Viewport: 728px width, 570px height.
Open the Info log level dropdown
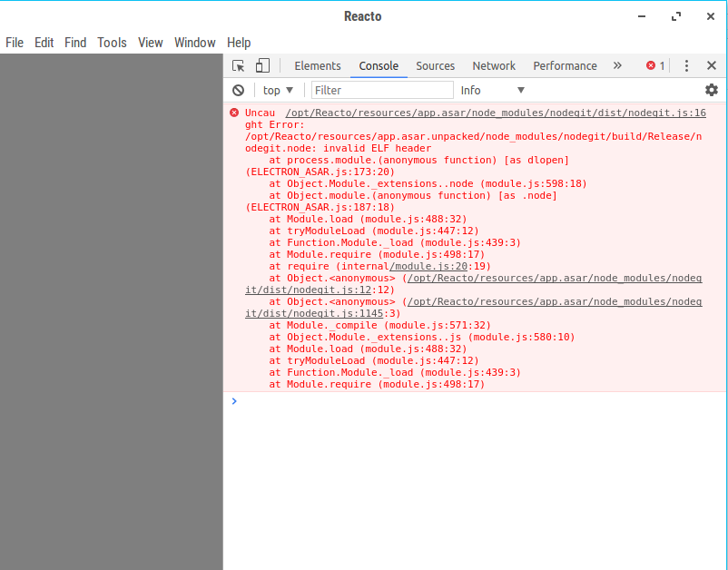[493, 90]
